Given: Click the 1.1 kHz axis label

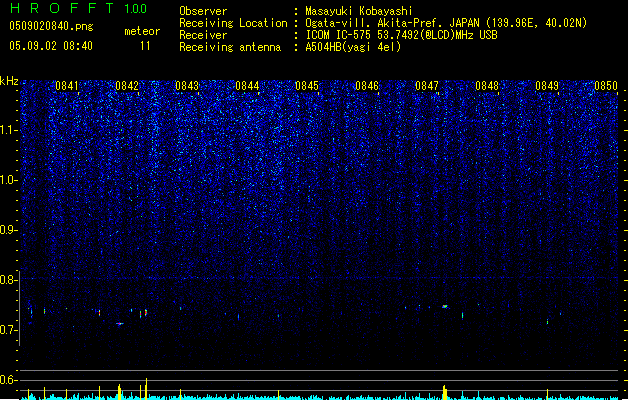Looking at the screenshot, I should click(x=8, y=130).
